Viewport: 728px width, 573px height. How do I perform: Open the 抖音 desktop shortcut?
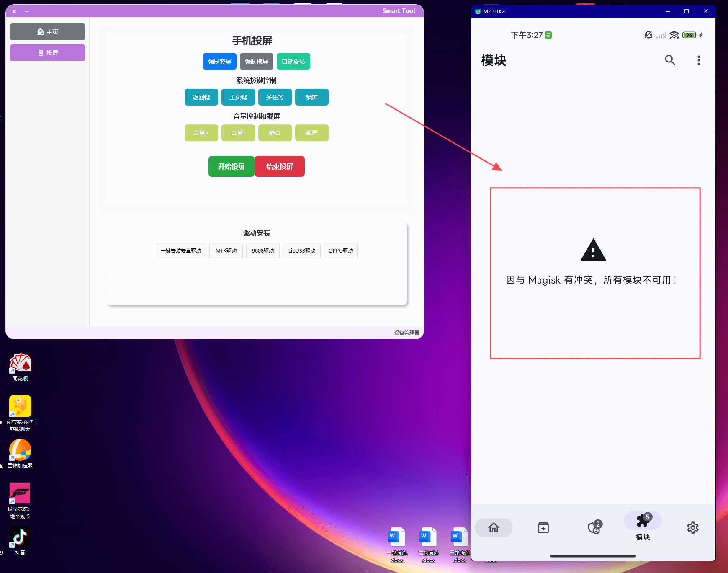coord(20,541)
